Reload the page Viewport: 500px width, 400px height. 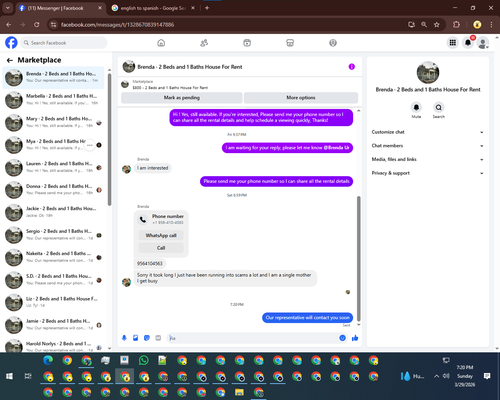pos(36,25)
